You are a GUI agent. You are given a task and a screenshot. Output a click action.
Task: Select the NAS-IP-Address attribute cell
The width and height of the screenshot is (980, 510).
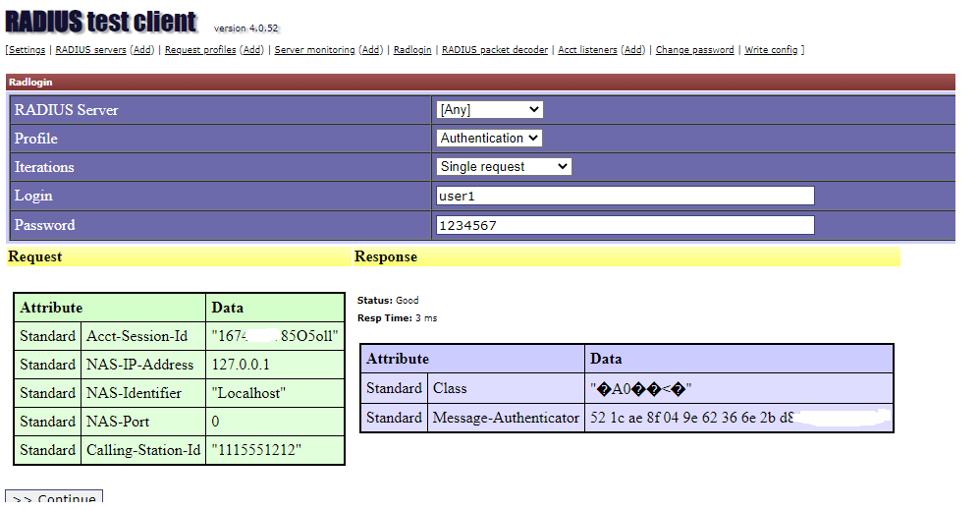(x=143, y=365)
